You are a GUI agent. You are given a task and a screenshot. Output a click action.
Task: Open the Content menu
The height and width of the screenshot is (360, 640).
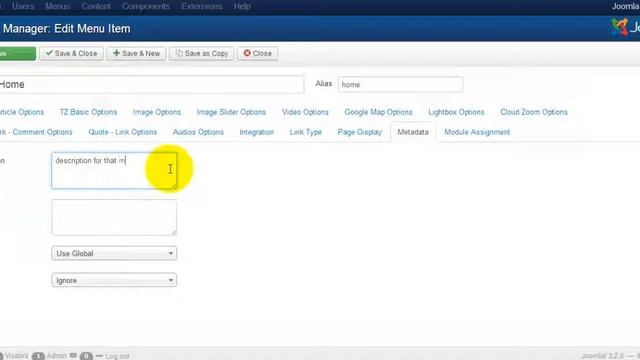coord(96,6)
